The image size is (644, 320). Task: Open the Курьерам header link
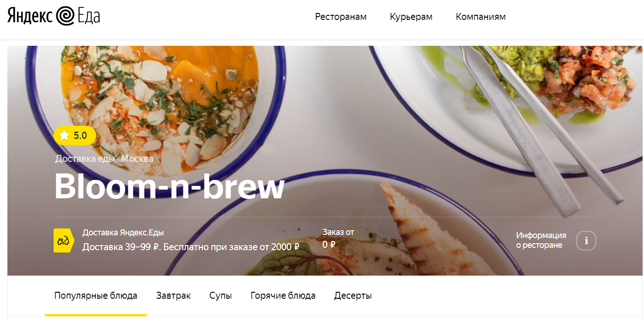411,17
